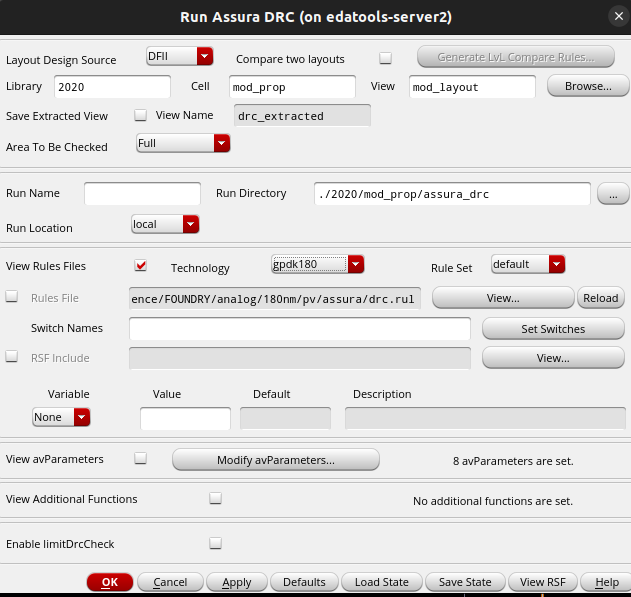Click the Set Switches button
The width and height of the screenshot is (631, 597).
tap(553, 329)
